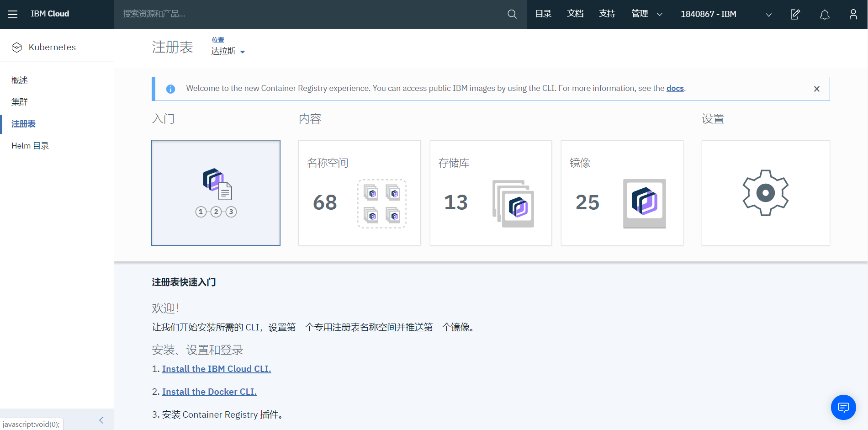Open the 目录 catalog menu
The height and width of the screenshot is (430, 868).
tap(543, 14)
